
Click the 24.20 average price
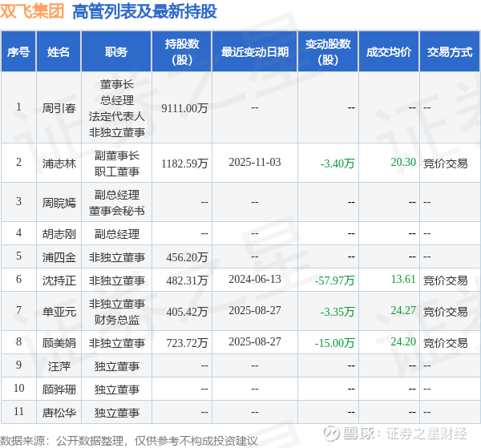(403, 341)
